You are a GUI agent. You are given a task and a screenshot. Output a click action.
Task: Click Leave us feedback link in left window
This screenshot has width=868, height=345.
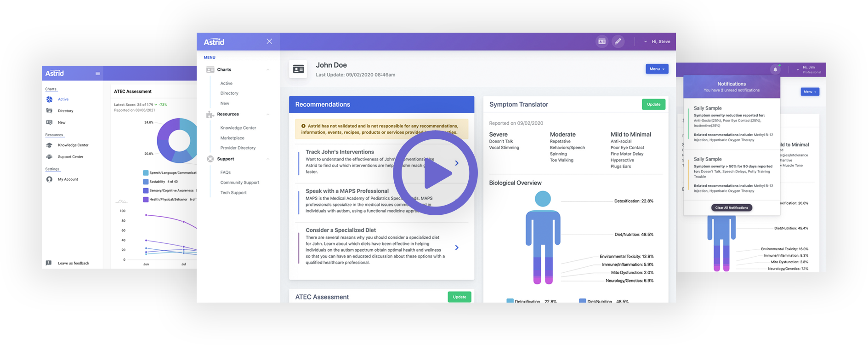74,263
